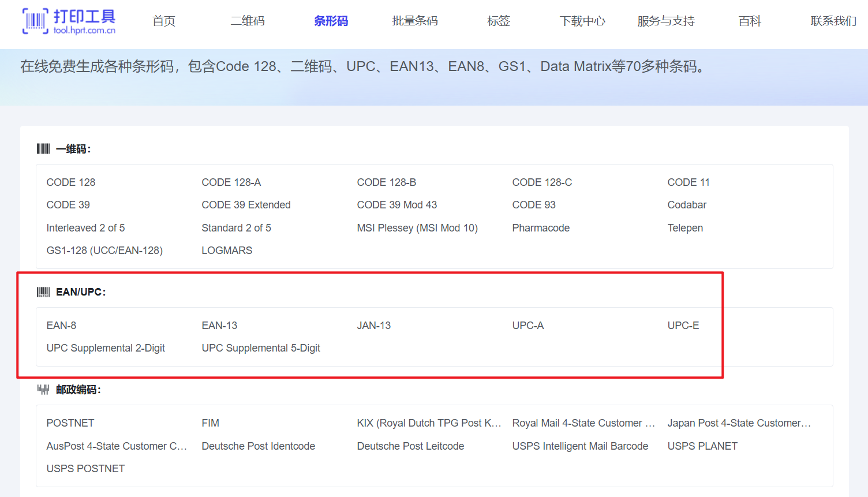The height and width of the screenshot is (497, 868).
Task: Click the POSTNET link
Action: click(70, 423)
